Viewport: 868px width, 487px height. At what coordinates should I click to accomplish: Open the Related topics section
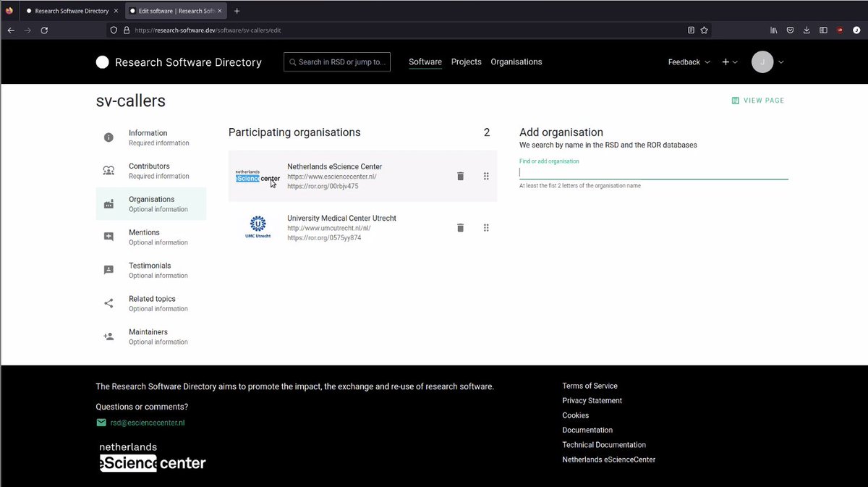151,303
